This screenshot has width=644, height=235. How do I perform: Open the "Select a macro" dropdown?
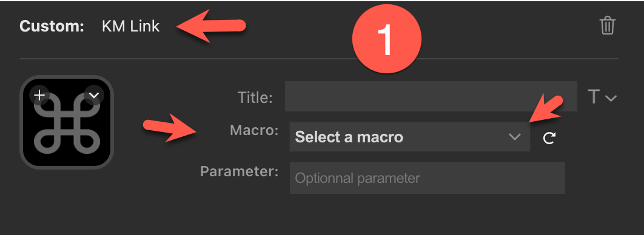coord(409,137)
